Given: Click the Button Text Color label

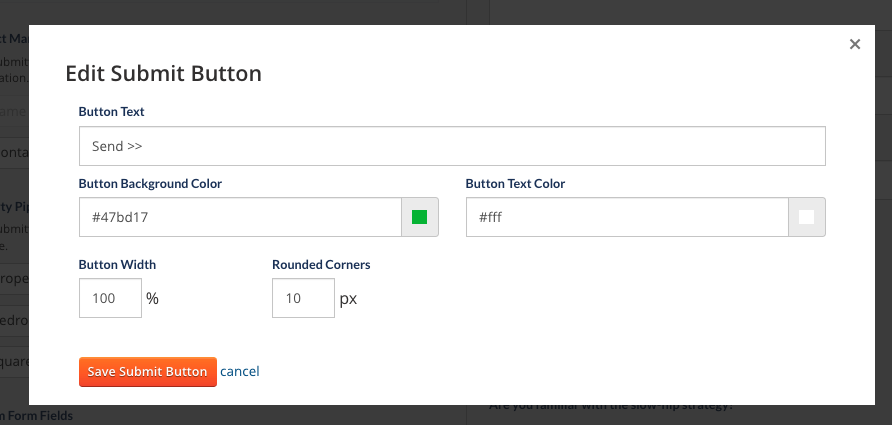Looking at the screenshot, I should pos(515,184).
